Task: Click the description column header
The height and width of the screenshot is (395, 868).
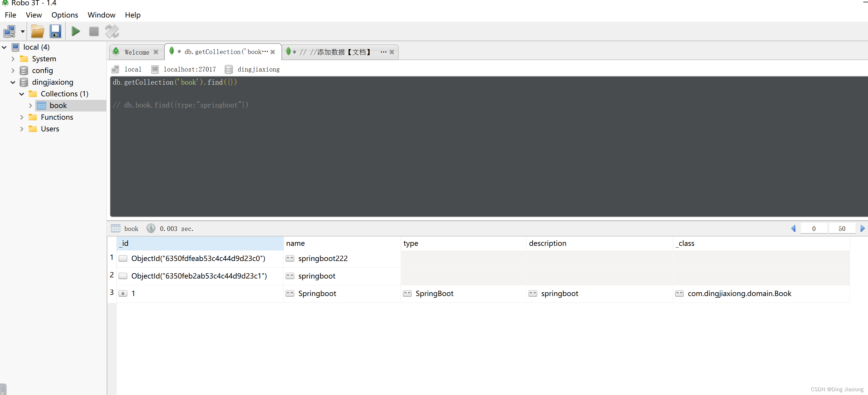Action: [x=599, y=243]
